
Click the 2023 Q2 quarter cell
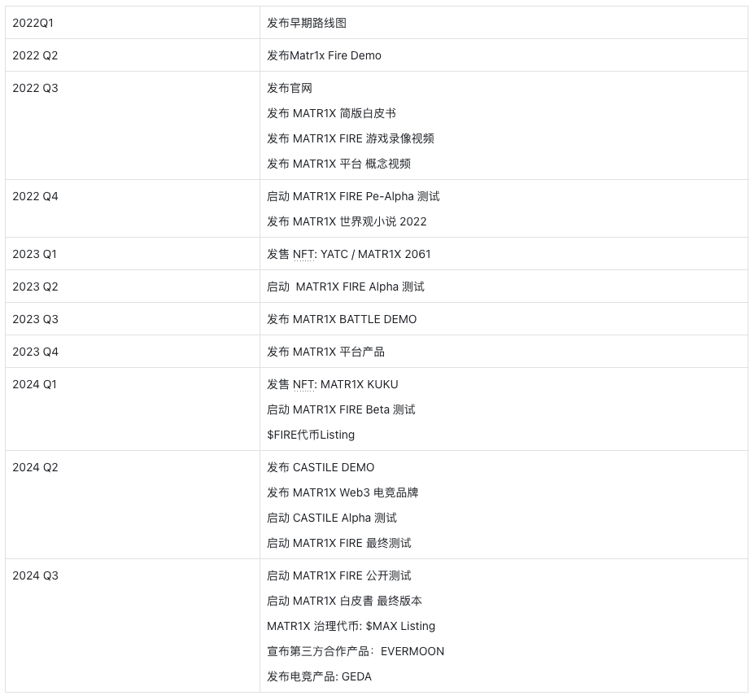(x=35, y=287)
